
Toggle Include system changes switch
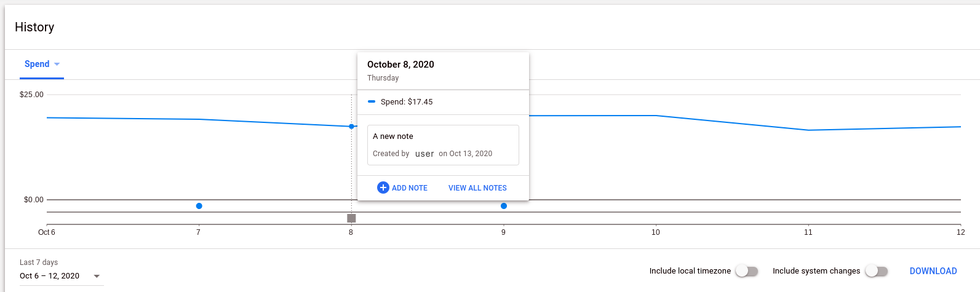[876, 271]
